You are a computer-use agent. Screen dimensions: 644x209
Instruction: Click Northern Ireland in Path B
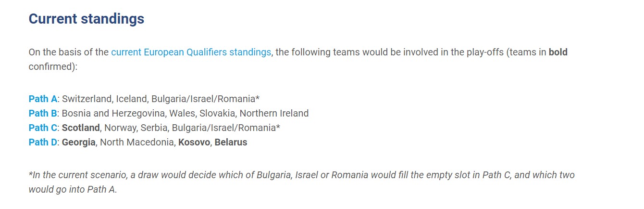click(x=274, y=113)
